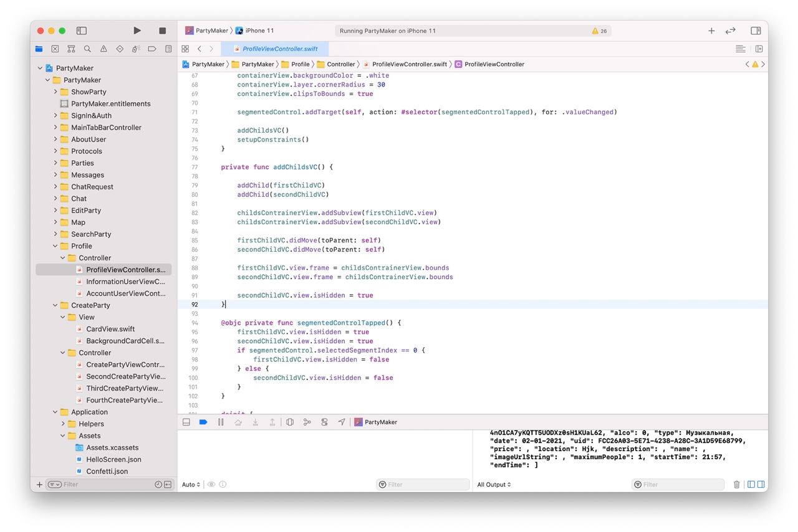Open the Debug navigator icon

pyautogui.click(x=136, y=49)
